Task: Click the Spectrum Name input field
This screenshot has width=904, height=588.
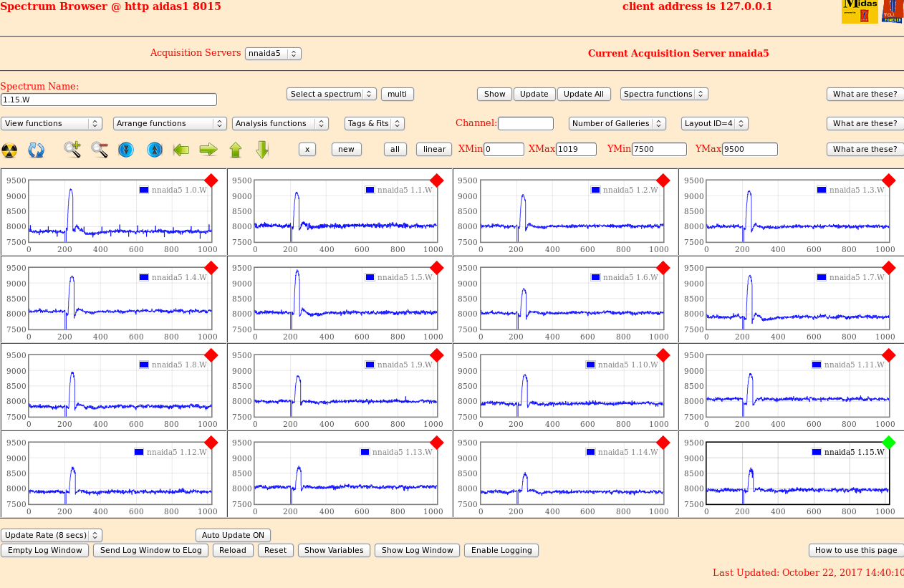Action: click(x=109, y=100)
